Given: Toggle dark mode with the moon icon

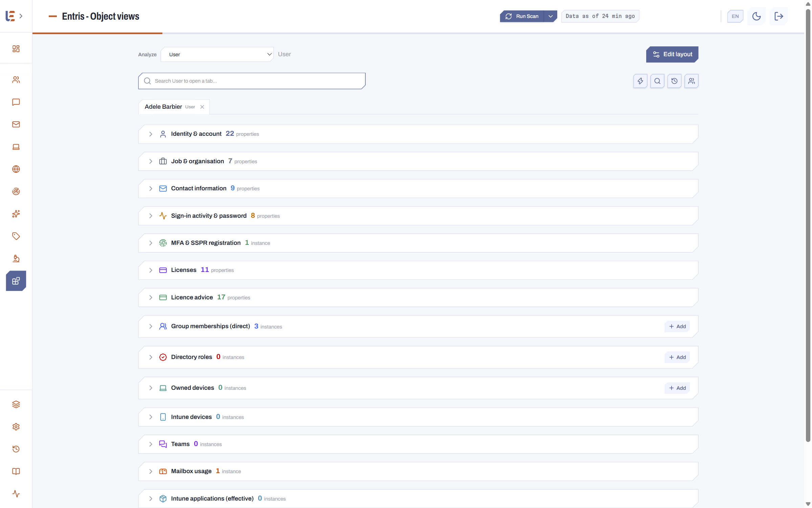Looking at the screenshot, I should tap(757, 16).
